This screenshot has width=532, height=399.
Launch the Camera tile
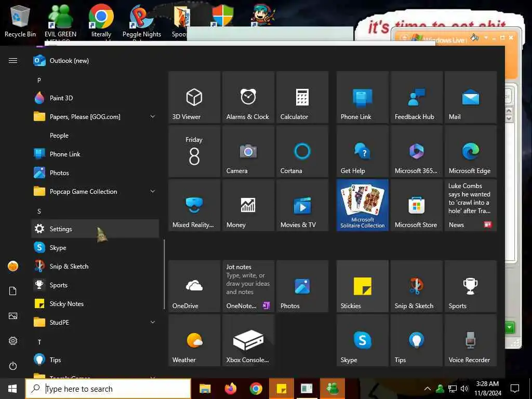coord(248,151)
